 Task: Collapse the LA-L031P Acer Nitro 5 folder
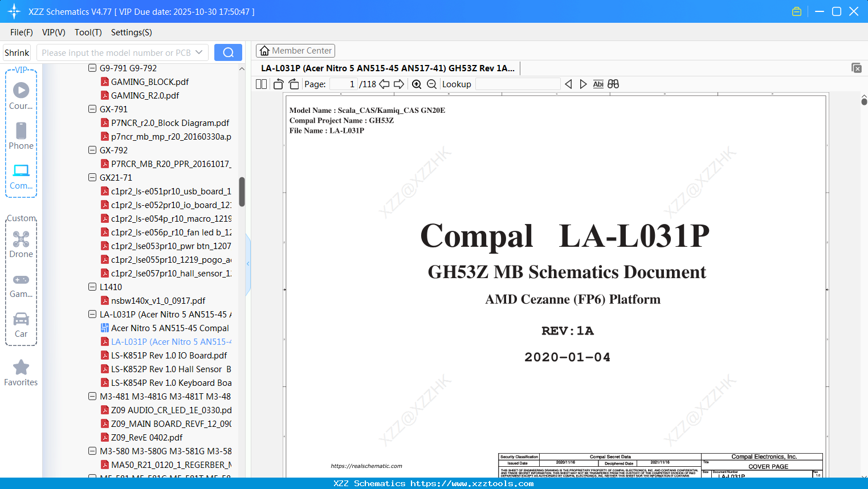click(92, 314)
